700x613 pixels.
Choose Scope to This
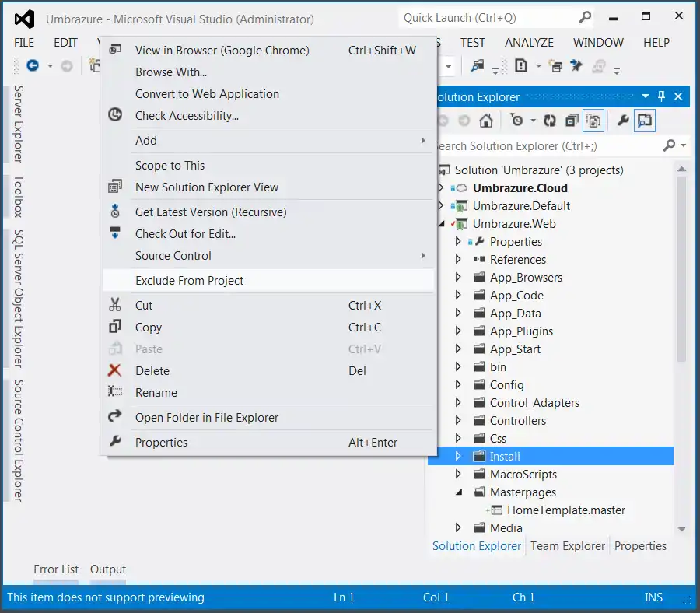[x=268, y=166]
